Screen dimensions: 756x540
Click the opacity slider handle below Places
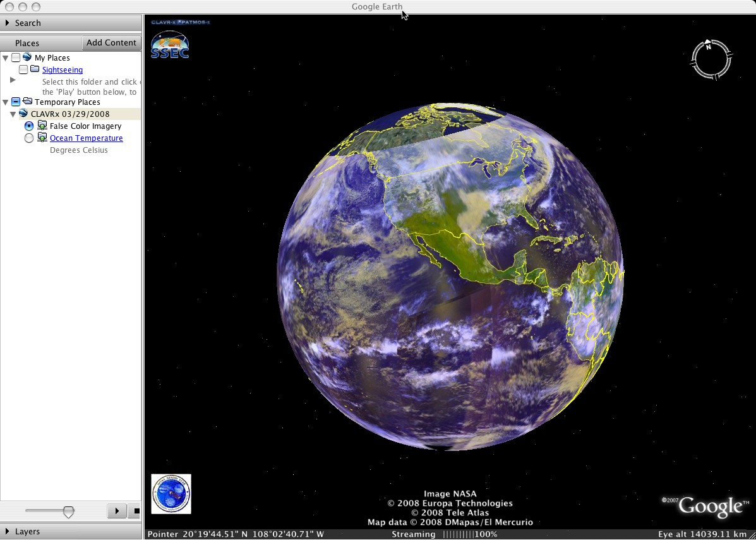coord(68,512)
